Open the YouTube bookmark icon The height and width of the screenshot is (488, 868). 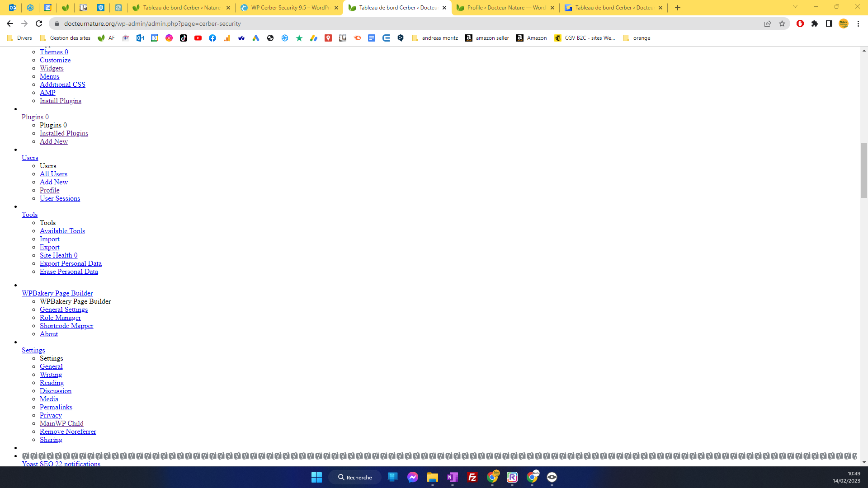[x=198, y=38]
